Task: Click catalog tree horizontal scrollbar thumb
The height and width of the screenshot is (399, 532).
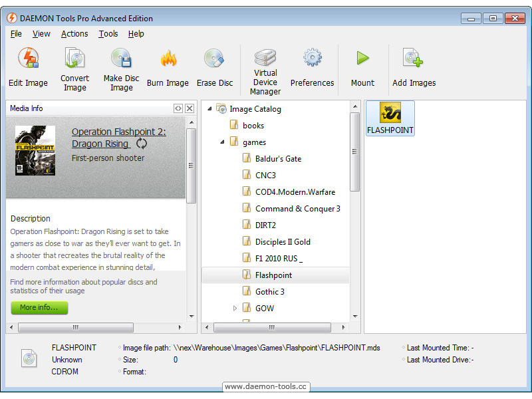Action: [x=272, y=327]
